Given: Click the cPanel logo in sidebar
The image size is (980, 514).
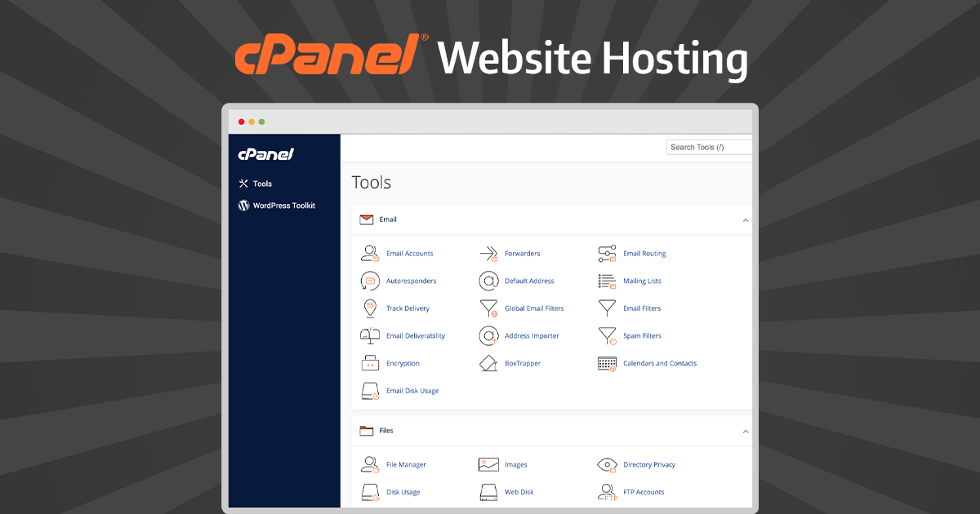Looking at the screenshot, I should pos(265,154).
